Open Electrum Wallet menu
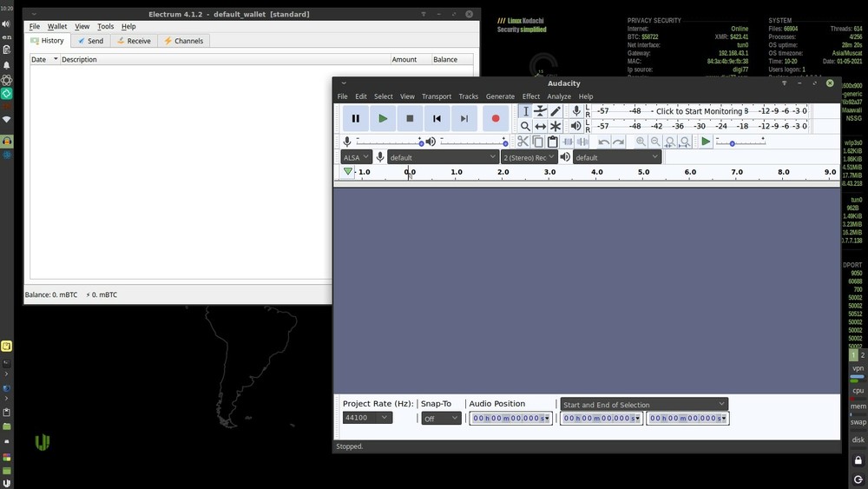The height and width of the screenshot is (489, 868). click(x=57, y=26)
